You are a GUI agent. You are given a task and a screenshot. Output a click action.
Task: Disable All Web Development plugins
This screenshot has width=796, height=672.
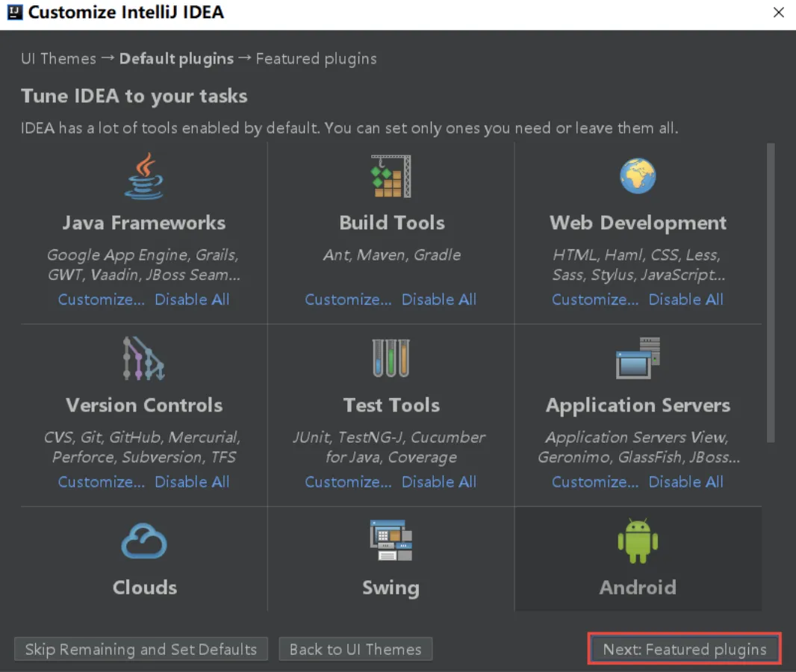[685, 299]
